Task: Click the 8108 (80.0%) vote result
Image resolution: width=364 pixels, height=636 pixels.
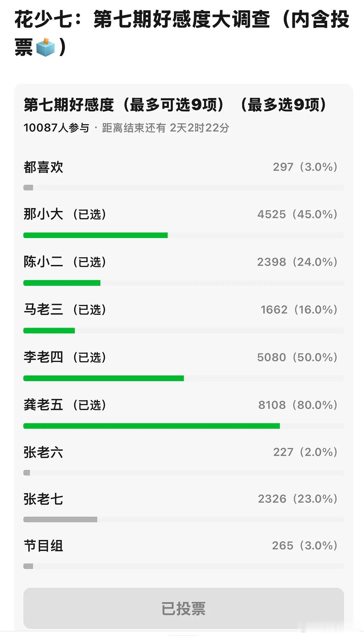Action: 298,405
